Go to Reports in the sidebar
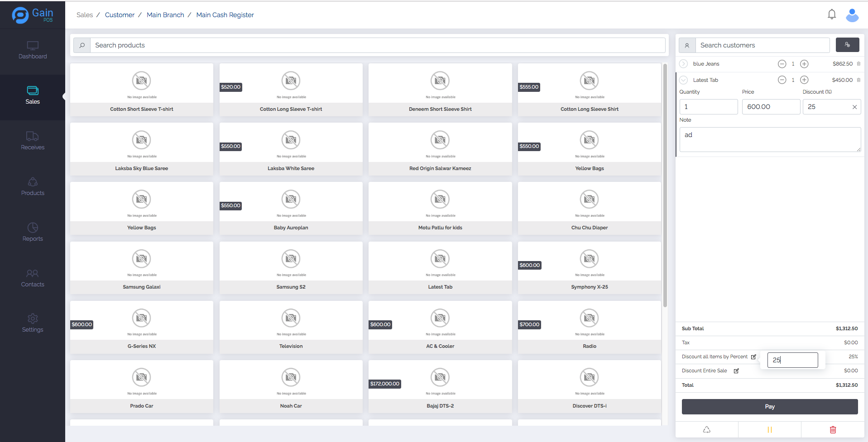This screenshot has height=442, width=868. click(x=33, y=232)
